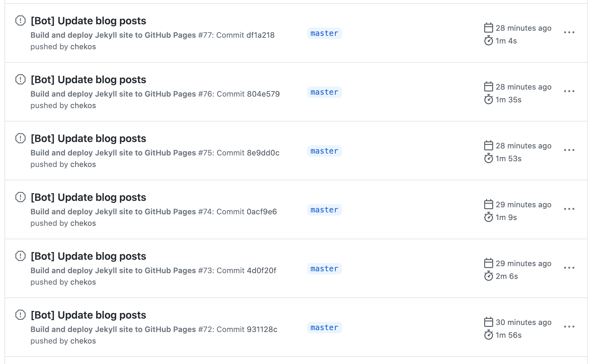Click the master badge on run #74
The width and height of the screenshot is (591, 364).
click(x=324, y=210)
